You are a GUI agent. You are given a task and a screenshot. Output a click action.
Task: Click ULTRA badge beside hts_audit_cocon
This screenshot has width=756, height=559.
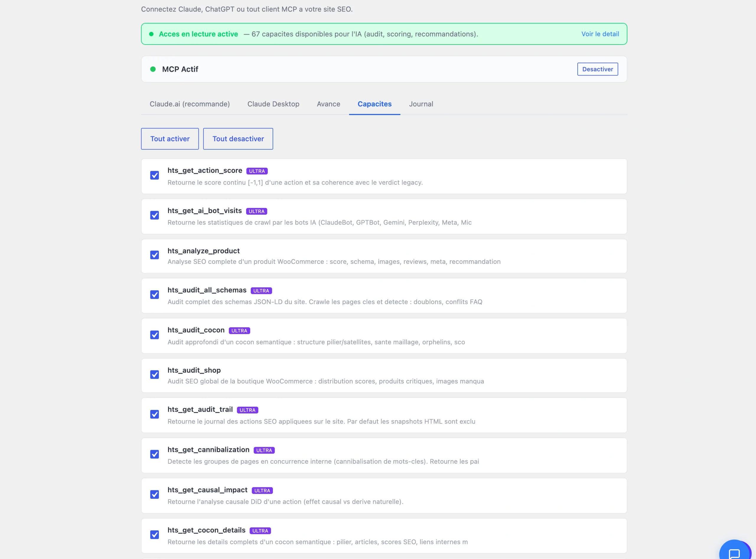(x=239, y=331)
